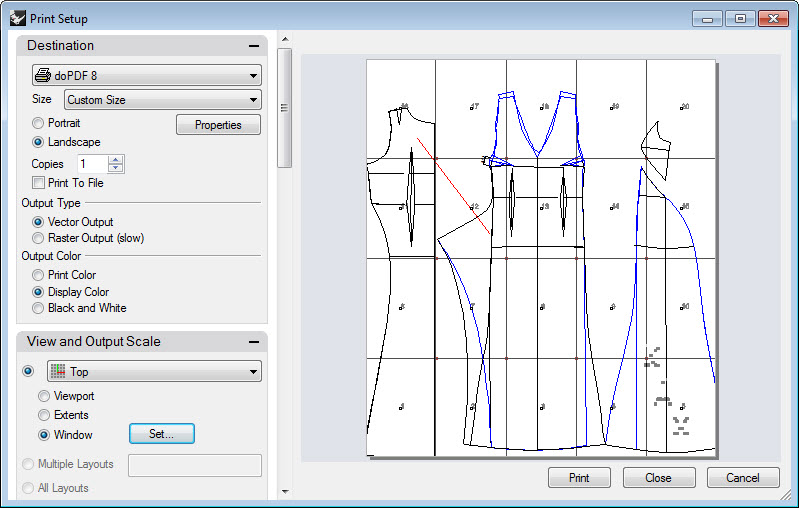Click the Print button
The width and height of the screenshot is (799, 508).
(x=579, y=478)
